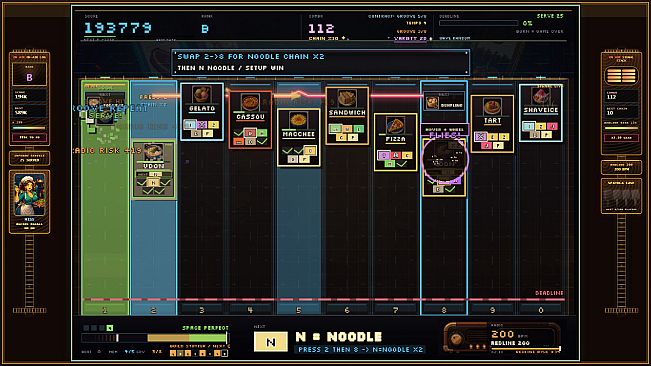Click the Udon bowl image
651x366 pixels.
pos(153,152)
